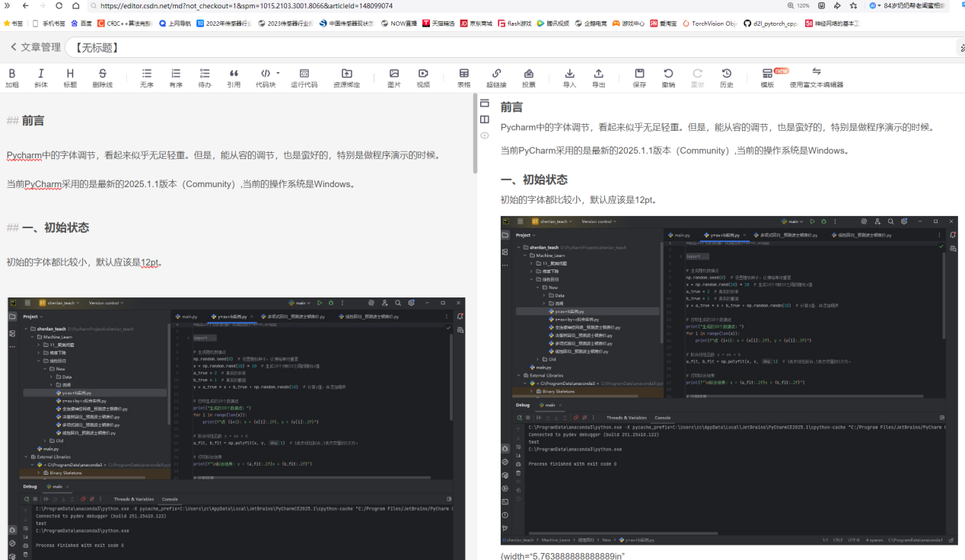Insert an image (图片)

pos(394,78)
